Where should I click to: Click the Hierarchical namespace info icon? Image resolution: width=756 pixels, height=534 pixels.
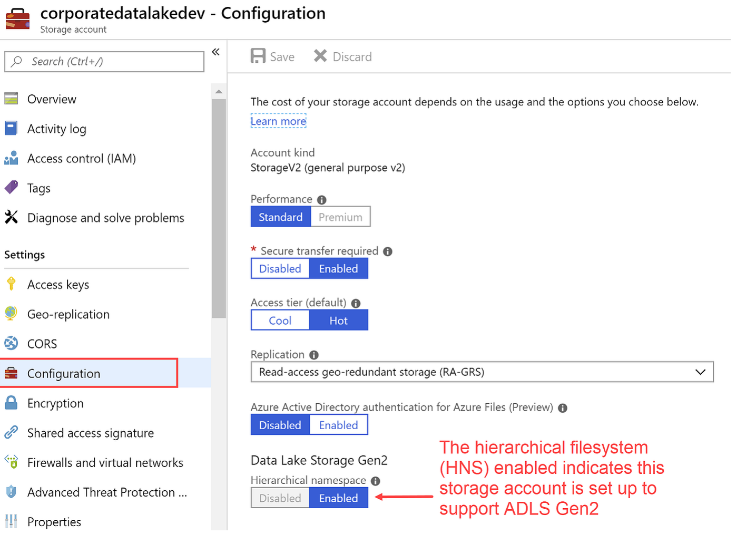(375, 481)
